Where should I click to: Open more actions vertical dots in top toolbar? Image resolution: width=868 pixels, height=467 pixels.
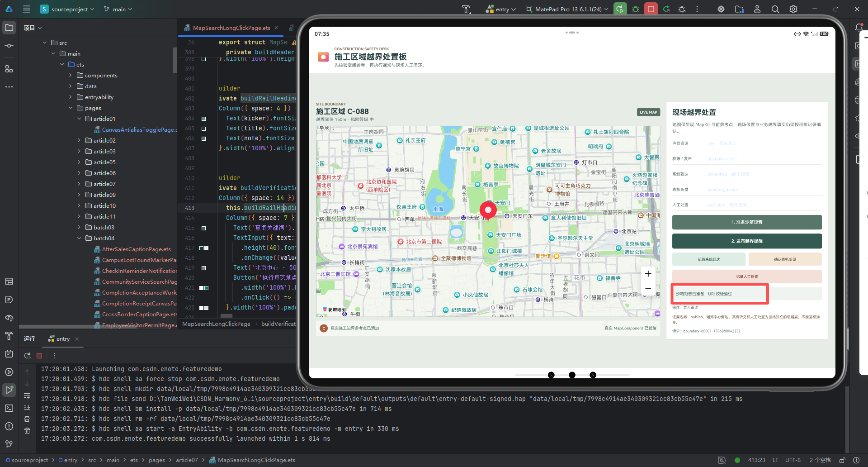(x=697, y=9)
